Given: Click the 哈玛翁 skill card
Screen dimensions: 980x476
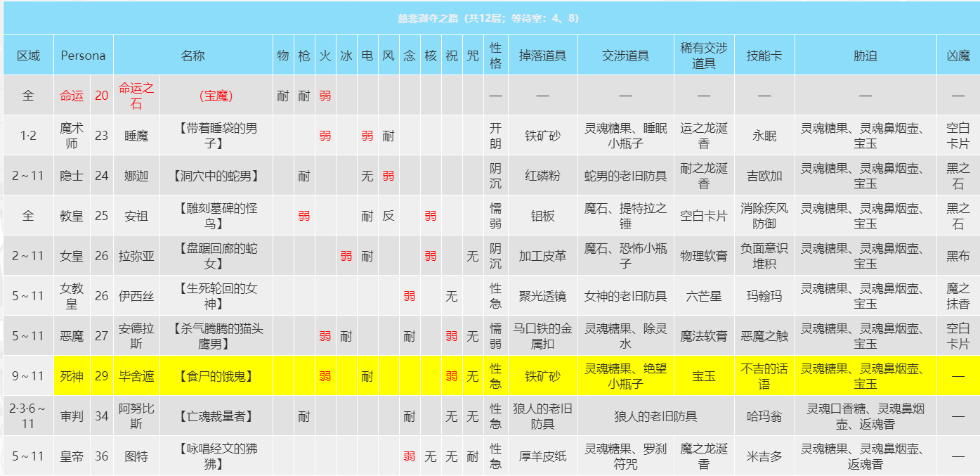Looking at the screenshot, I should tap(764, 416).
